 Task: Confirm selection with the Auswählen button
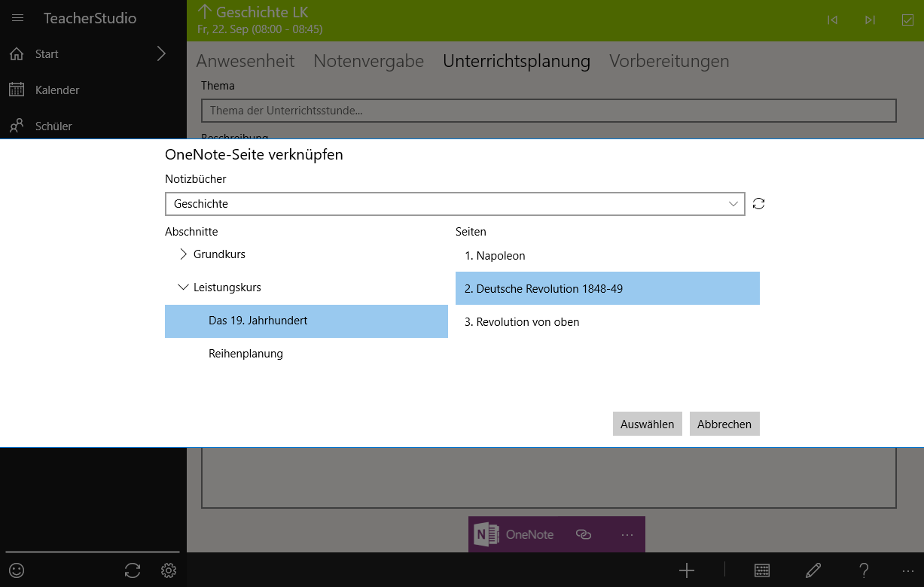pyautogui.click(x=647, y=424)
